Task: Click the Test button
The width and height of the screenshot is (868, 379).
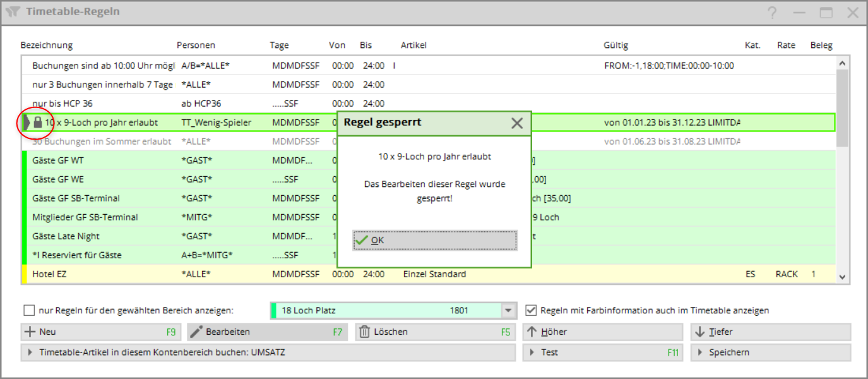Action: (602, 352)
